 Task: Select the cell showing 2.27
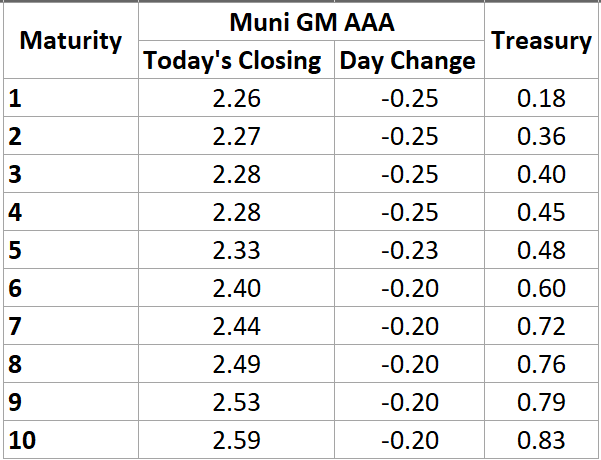tap(237, 137)
